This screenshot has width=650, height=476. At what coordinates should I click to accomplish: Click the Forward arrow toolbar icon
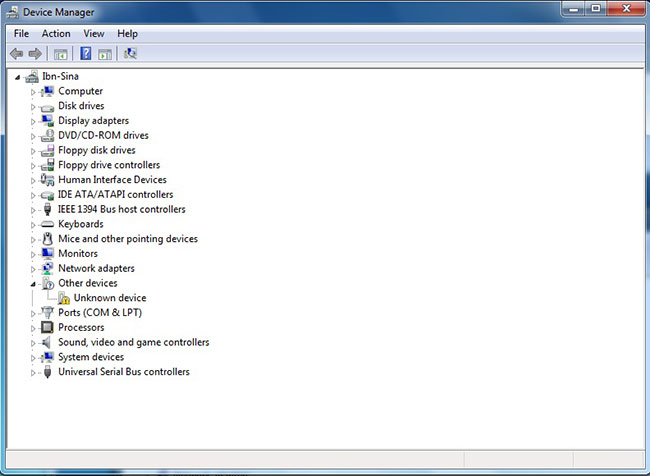click(x=35, y=53)
